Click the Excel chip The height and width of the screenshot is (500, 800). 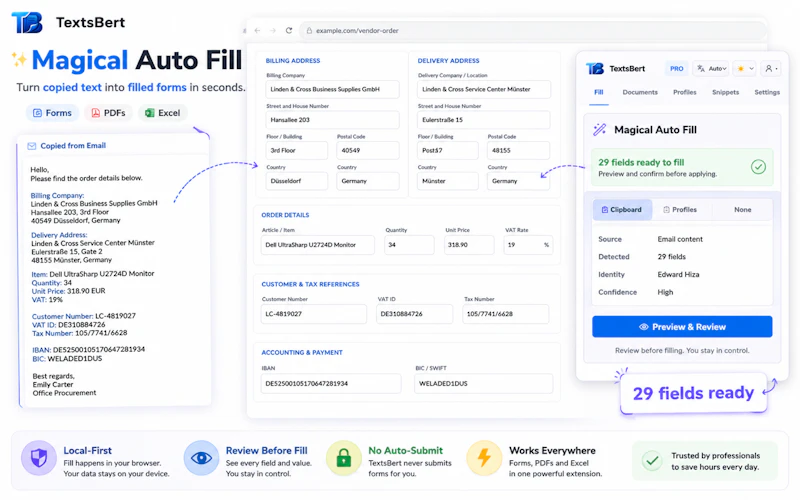(x=163, y=113)
